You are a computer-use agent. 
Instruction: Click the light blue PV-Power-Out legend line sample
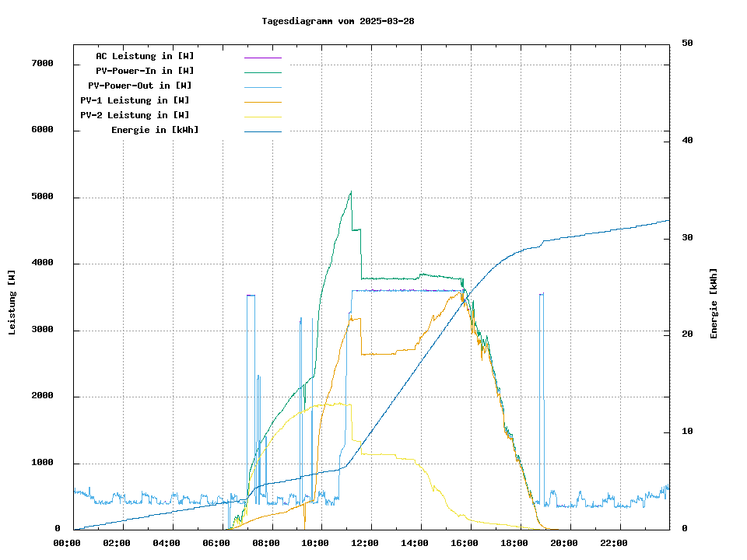click(x=262, y=87)
